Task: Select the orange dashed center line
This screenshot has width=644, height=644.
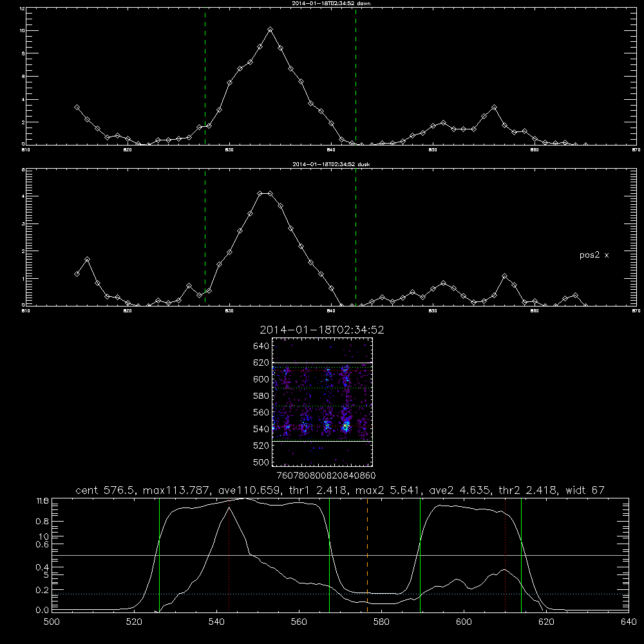Action: 367,554
